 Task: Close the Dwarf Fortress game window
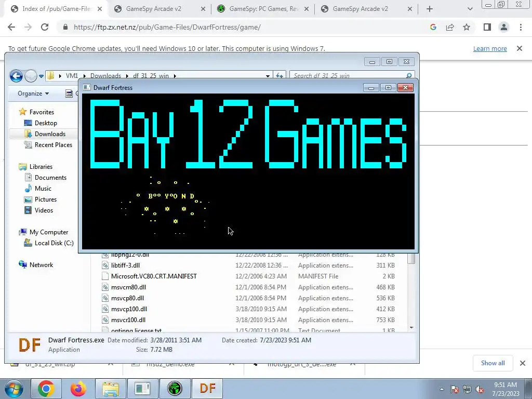[405, 88]
